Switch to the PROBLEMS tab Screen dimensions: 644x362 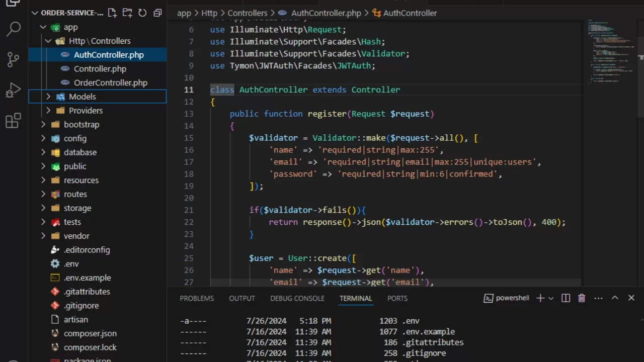point(197,298)
